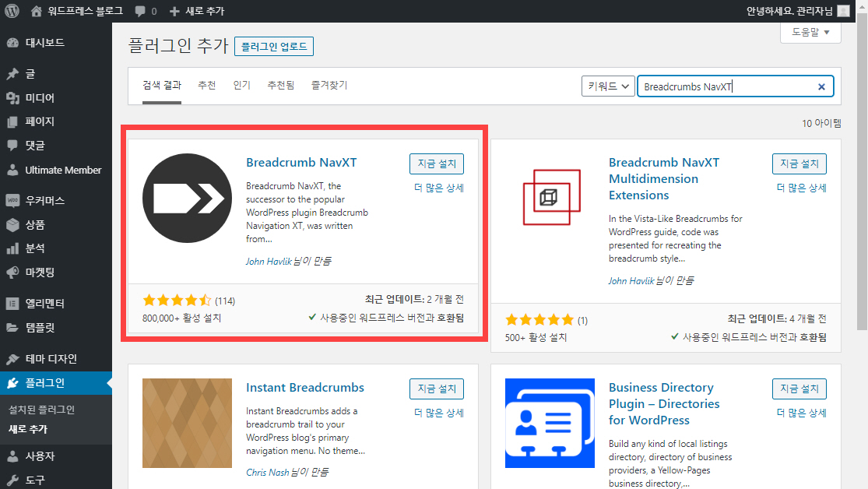Click the home icon for 워드프레스 블로그

point(36,11)
